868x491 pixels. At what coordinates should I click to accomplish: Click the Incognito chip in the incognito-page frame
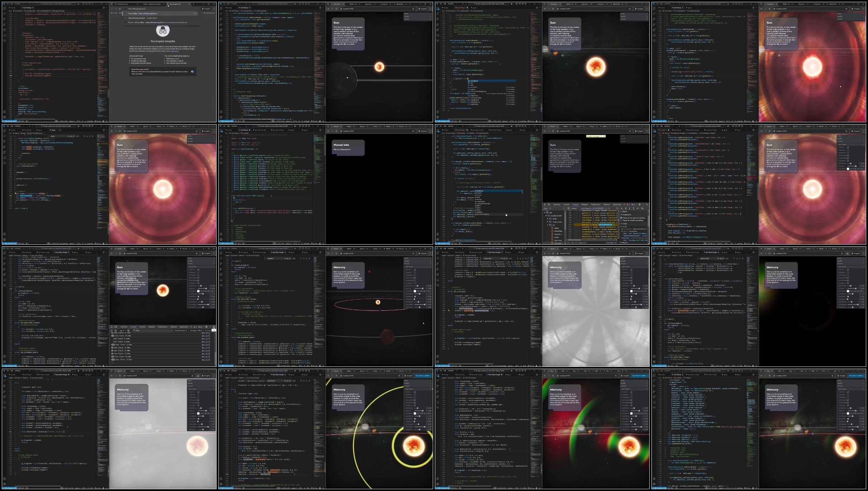207,9
